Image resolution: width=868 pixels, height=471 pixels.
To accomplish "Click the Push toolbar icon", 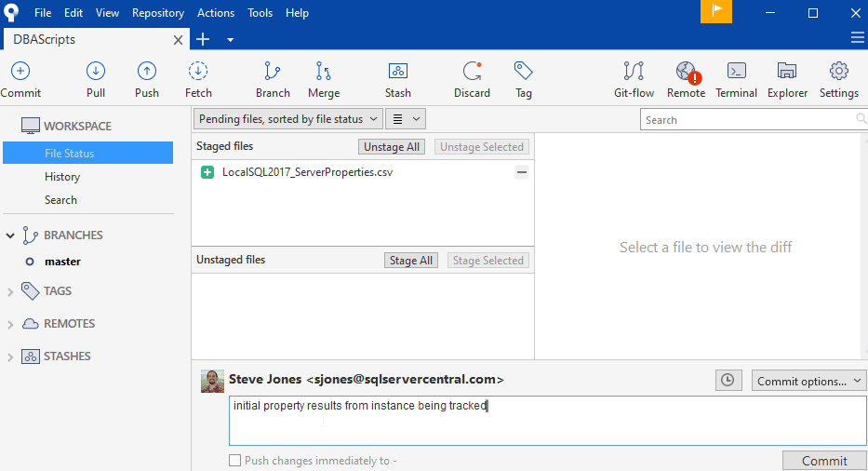I will [x=147, y=72].
